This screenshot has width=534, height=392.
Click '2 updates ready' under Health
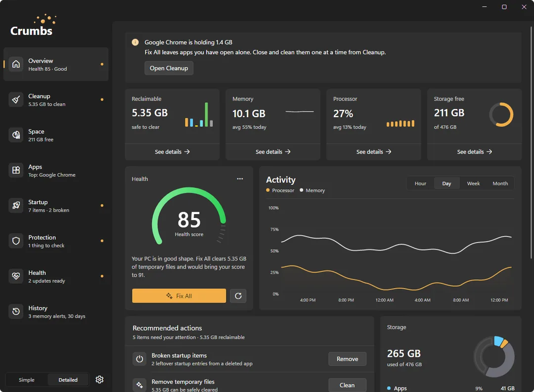click(46, 281)
